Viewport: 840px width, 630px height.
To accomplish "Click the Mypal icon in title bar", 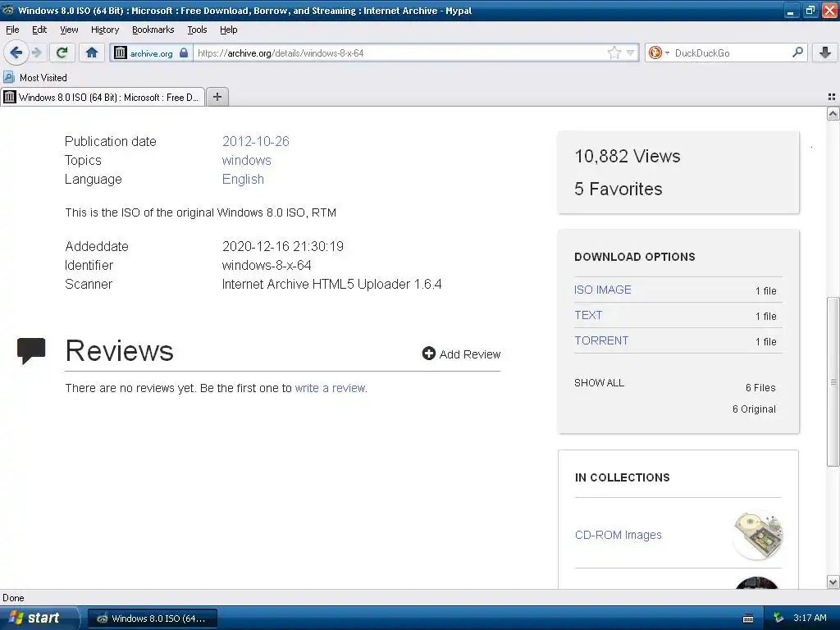I will [x=8, y=10].
